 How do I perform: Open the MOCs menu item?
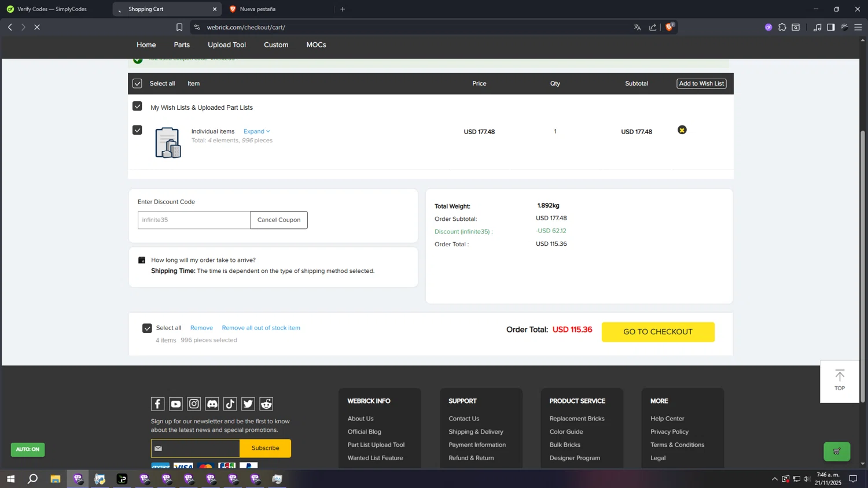[x=316, y=45]
